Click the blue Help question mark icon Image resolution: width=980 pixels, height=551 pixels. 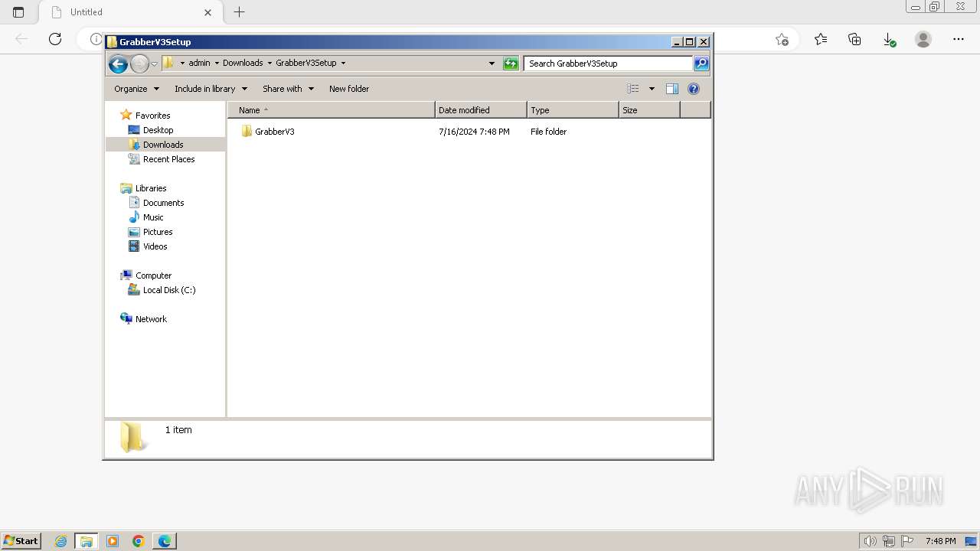(x=694, y=89)
